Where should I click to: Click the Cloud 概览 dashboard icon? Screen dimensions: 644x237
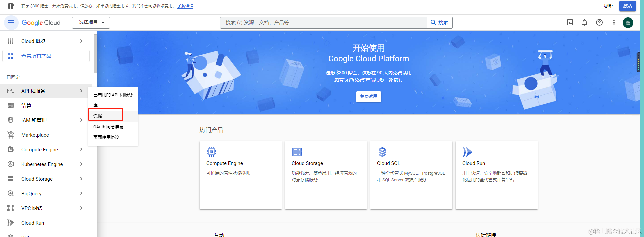point(11,41)
